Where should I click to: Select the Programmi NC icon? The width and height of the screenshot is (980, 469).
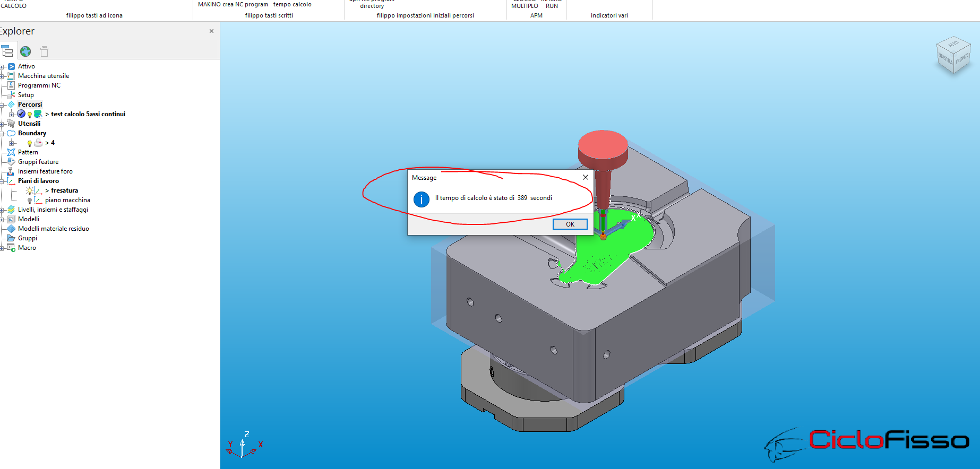click(x=11, y=85)
